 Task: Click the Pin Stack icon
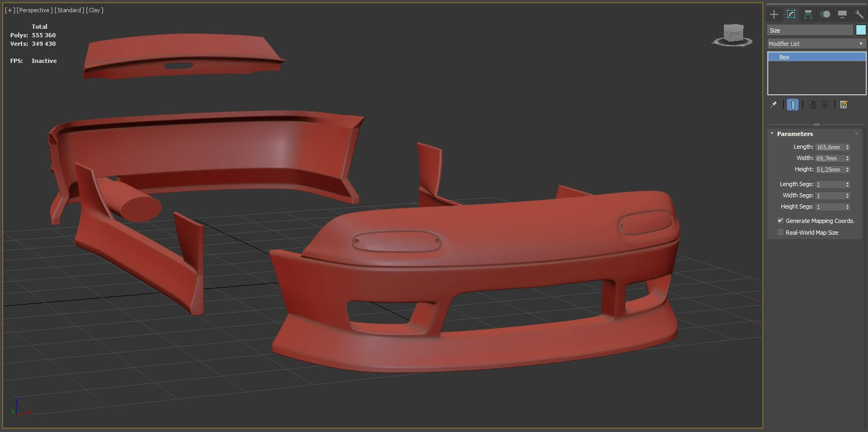click(774, 105)
